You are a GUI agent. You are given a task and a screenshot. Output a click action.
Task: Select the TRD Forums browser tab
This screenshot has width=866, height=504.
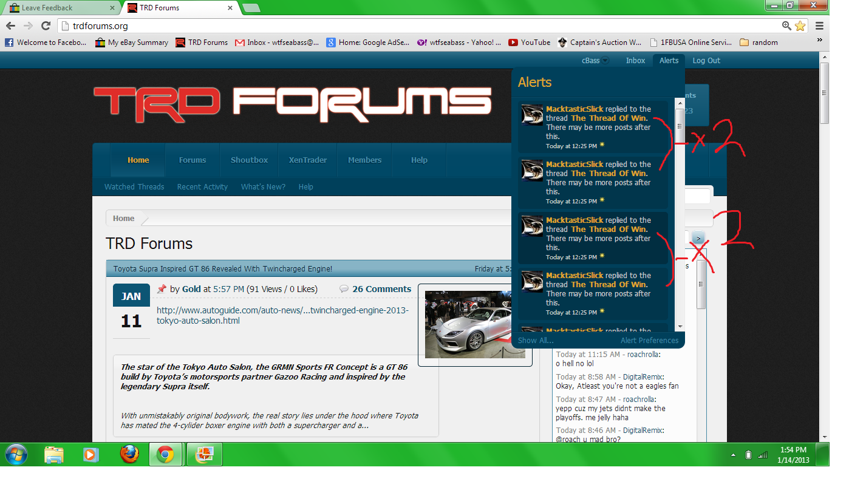180,8
